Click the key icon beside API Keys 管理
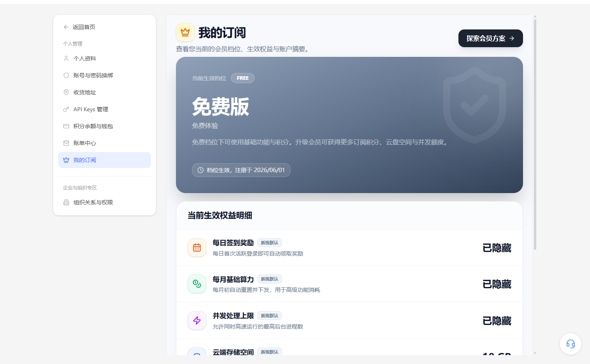This screenshot has width=590, height=364. coord(66,109)
